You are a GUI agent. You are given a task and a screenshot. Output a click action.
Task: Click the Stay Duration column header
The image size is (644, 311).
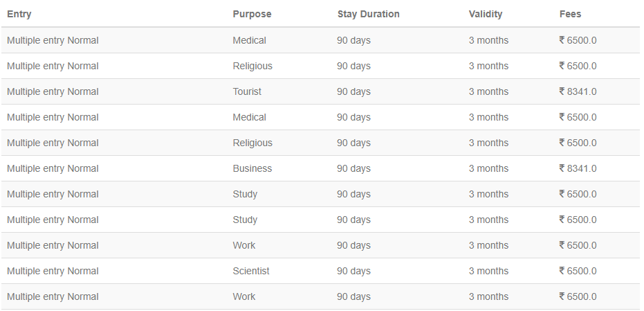point(368,14)
